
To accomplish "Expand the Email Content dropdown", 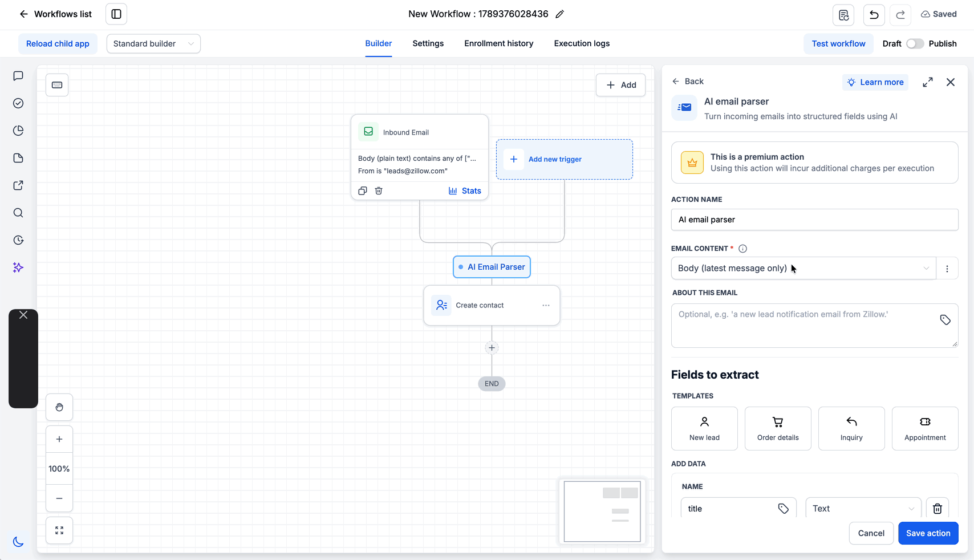I will pyautogui.click(x=803, y=268).
